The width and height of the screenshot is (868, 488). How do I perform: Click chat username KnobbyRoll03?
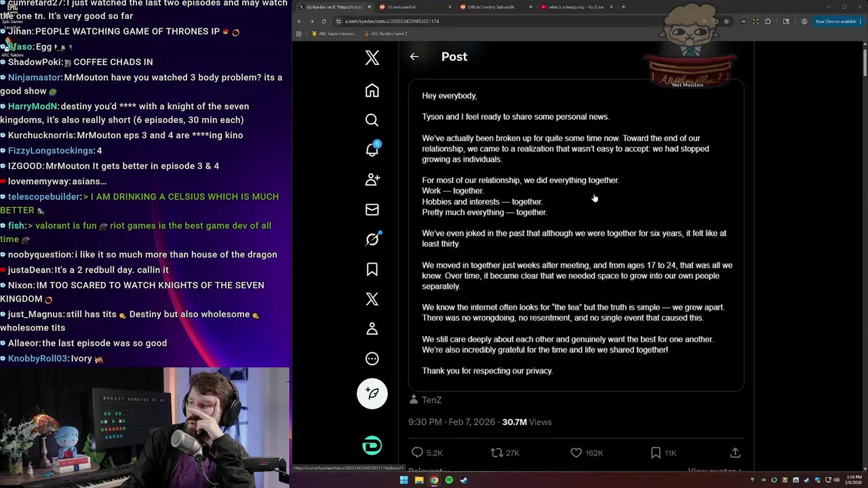pyautogui.click(x=37, y=359)
